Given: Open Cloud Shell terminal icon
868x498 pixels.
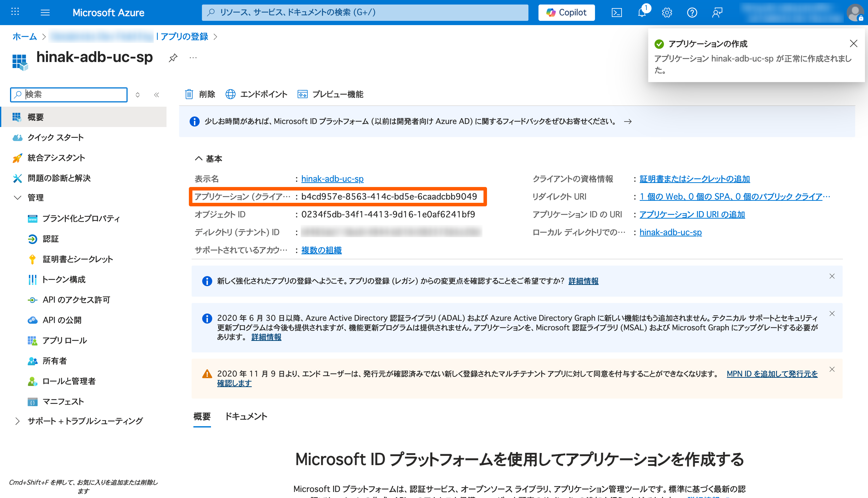Looking at the screenshot, I should pos(617,13).
